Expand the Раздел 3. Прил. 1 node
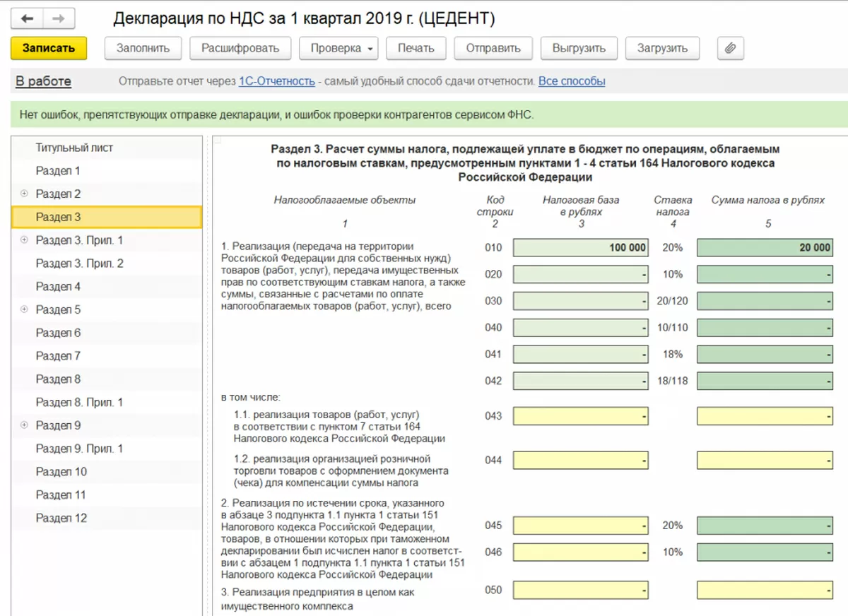 pyautogui.click(x=25, y=240)
